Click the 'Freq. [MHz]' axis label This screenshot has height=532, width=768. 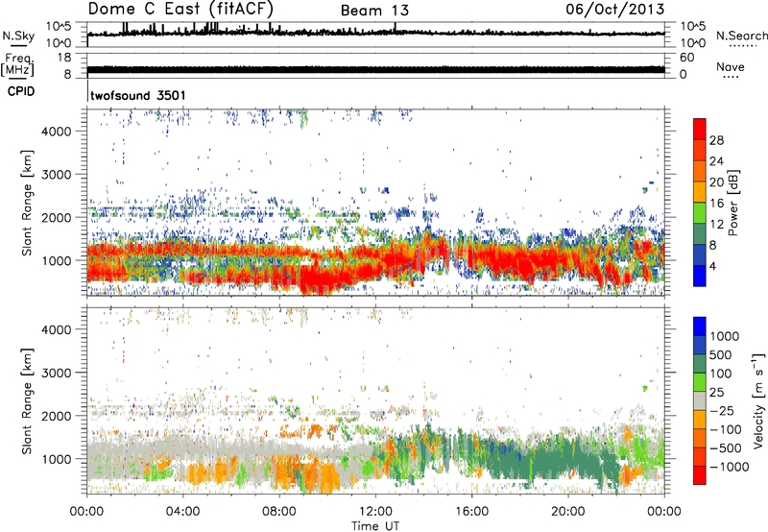click(17, 64)
